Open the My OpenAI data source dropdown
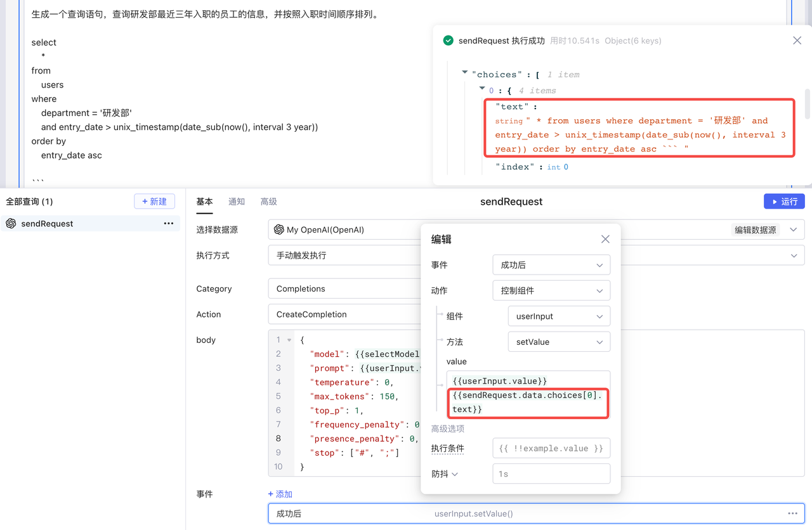Image resolution: width=812 pixels, height=530 pixels. [x=536, y=229]
